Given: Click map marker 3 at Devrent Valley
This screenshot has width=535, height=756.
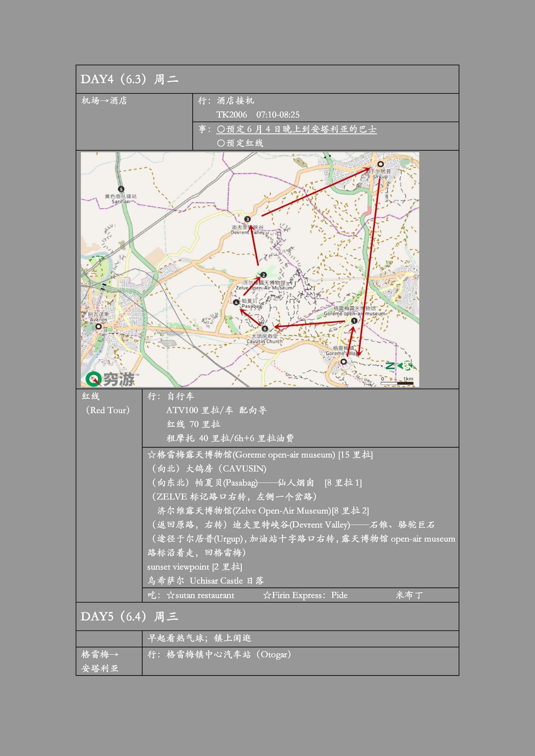Looking at the screenshot, I should coord(247,219).
